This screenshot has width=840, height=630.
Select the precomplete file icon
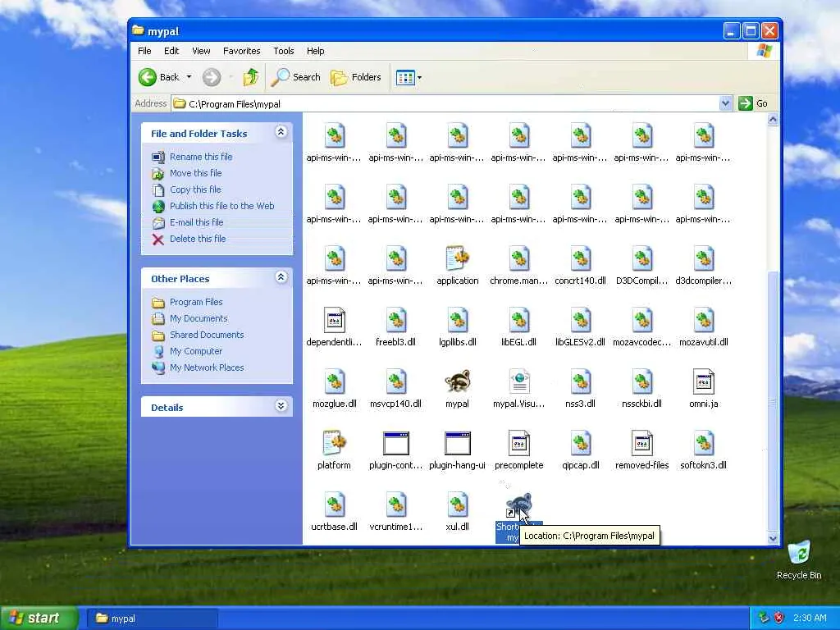pos(518,443)
